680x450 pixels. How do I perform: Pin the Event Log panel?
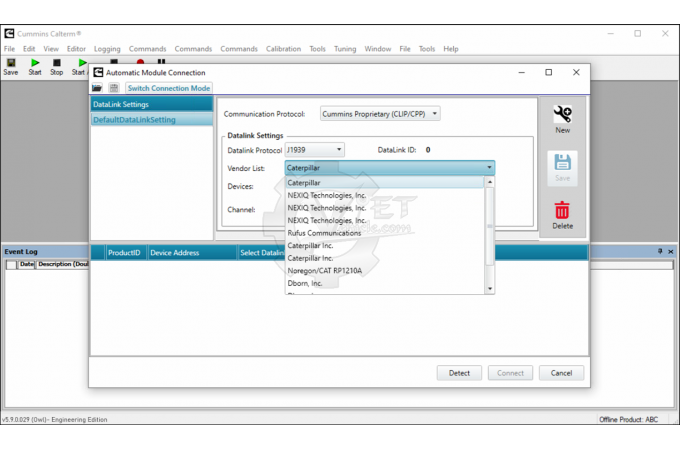pos(660,251)
